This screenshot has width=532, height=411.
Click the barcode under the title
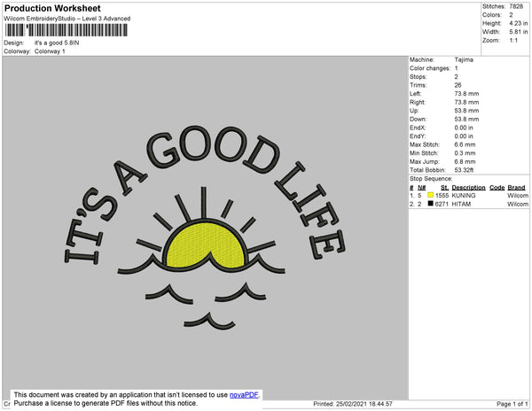coord(66,30)
